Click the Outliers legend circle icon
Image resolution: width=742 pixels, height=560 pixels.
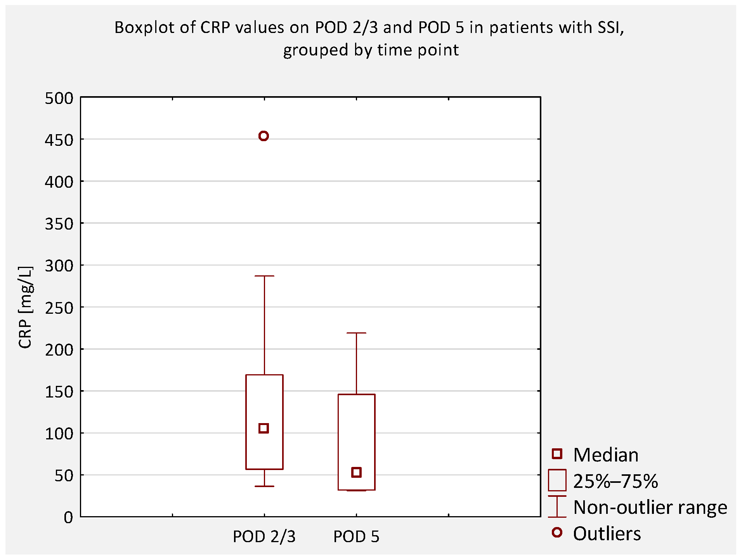[557, 533]
